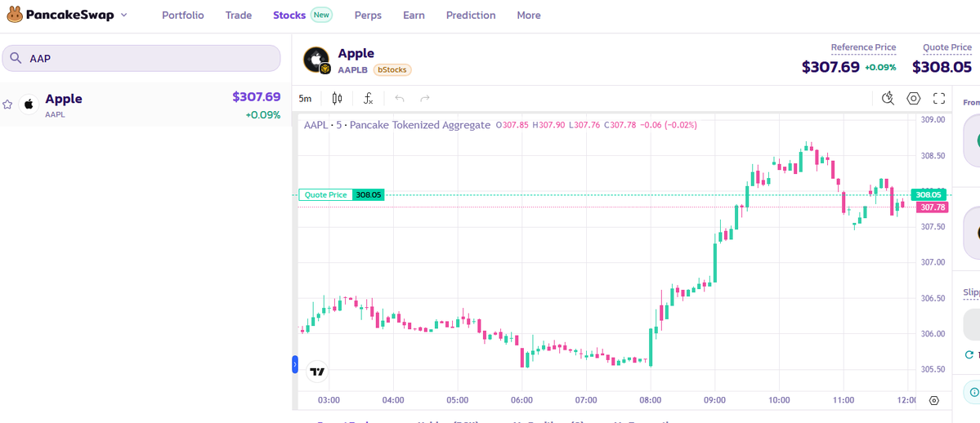
Task: Select the Apple AAPL list row
Action: click(145, 105)
